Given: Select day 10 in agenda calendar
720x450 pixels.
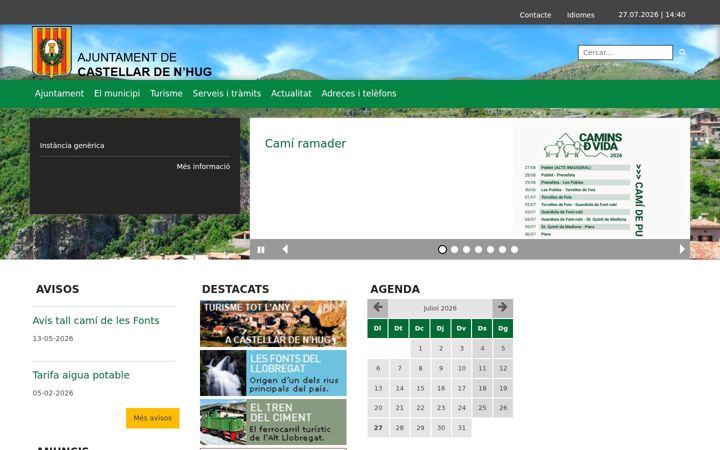Looking at the screenshot, I should click(461, 368).
